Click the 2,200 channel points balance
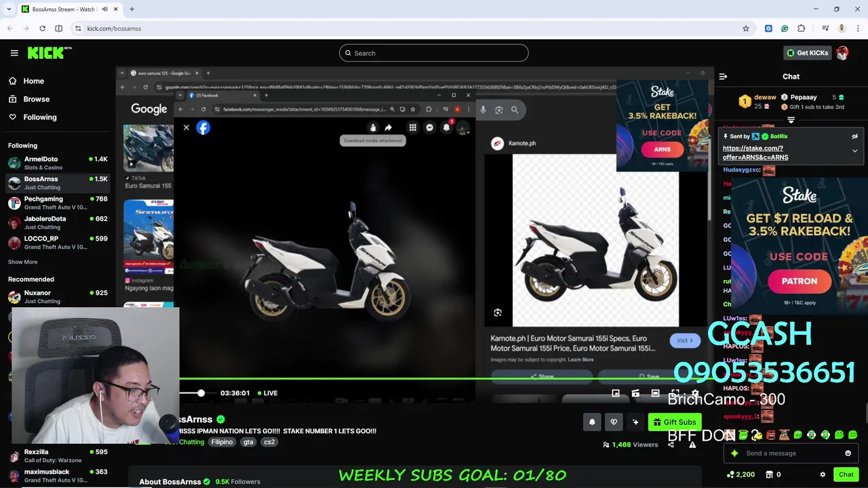 [x=741, y=474]
